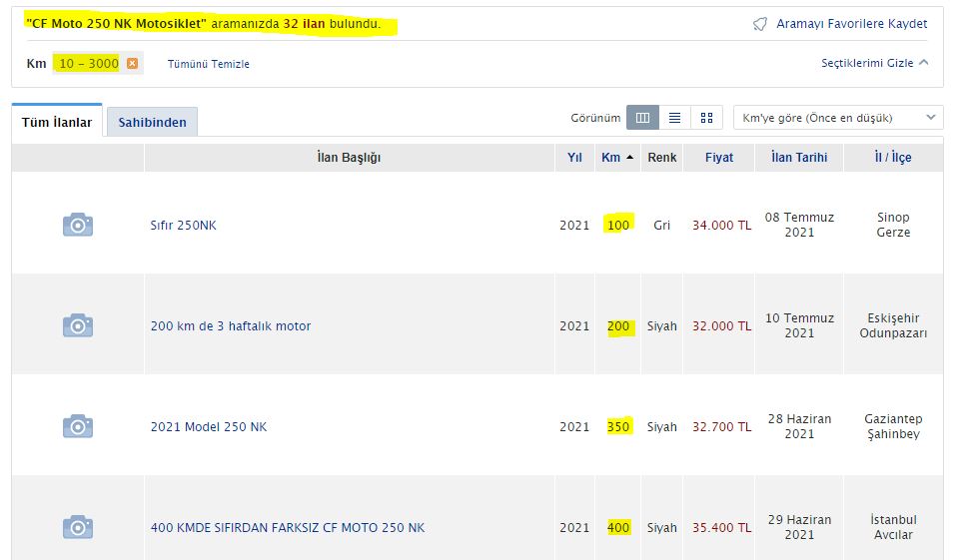Sort listings by Km column header
The width and height of the screenshot is (956, 560).
pyautogui.click(x=617, y=157)
